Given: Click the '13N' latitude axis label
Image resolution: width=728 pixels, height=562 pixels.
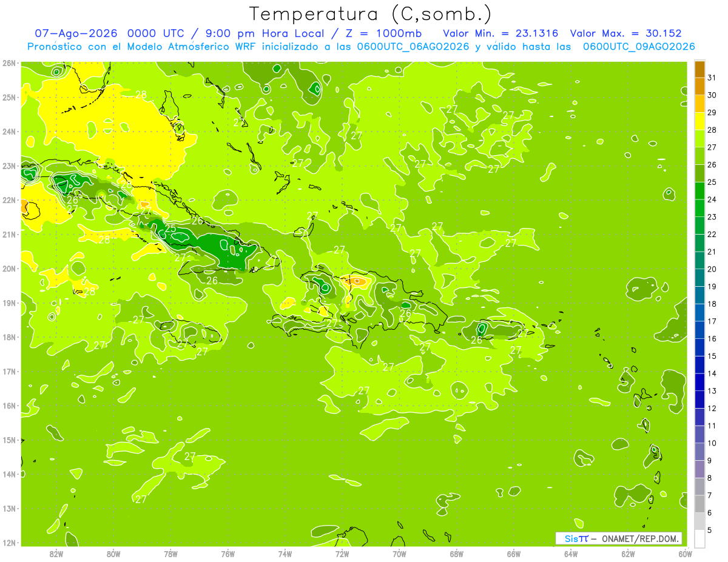Looking at the screenshot, I should tap(8, 509).
